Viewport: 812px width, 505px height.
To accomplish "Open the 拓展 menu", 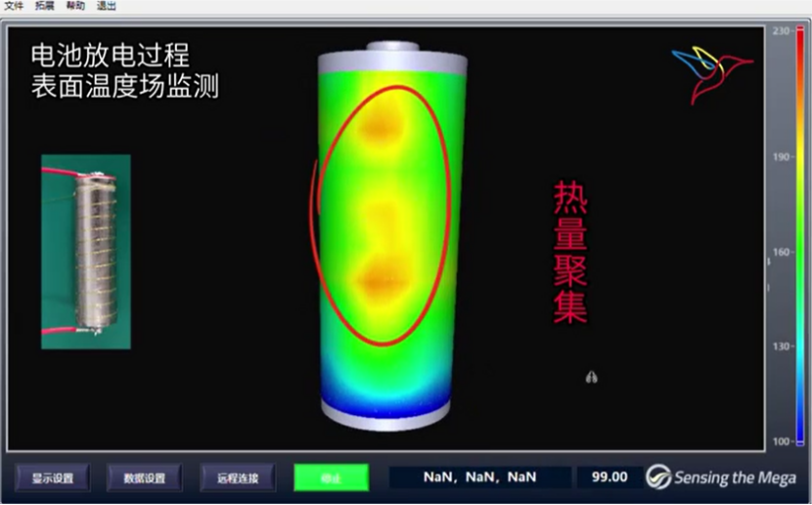I will click(x=45, y=6).
